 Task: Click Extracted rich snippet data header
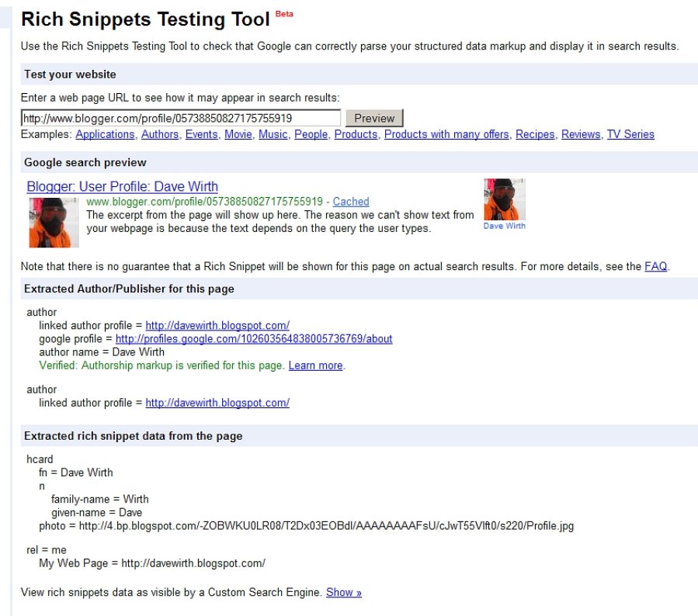point(133,436)
